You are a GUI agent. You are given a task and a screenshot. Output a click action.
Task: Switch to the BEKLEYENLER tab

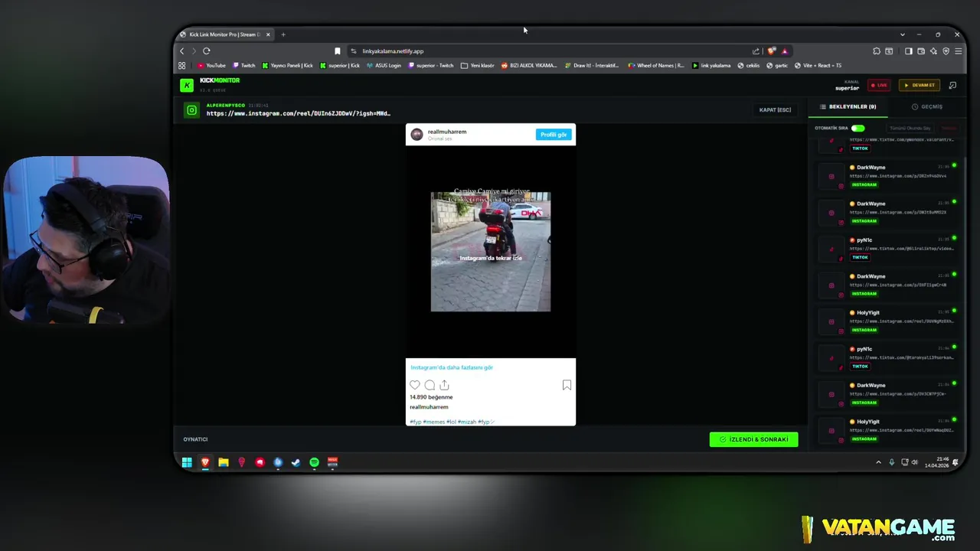pos(848,106)
